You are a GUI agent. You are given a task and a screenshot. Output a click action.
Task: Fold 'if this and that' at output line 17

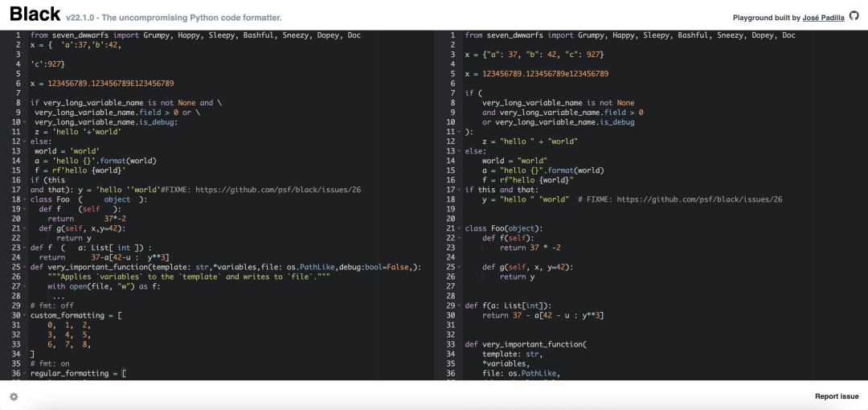[x=458, y=190]
